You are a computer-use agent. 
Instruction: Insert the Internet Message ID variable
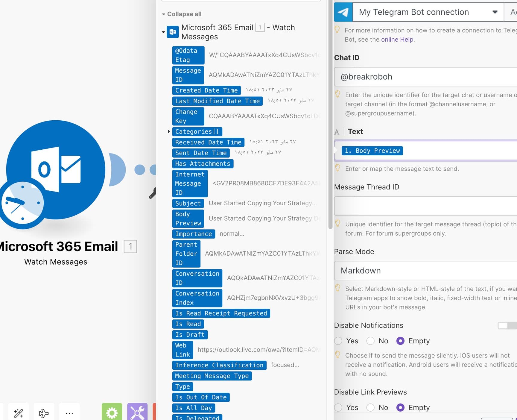click(x=190, y=183)
